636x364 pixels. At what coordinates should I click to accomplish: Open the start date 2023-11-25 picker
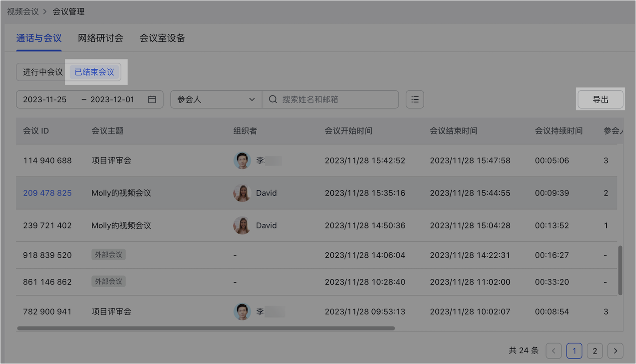coord(45,100)
